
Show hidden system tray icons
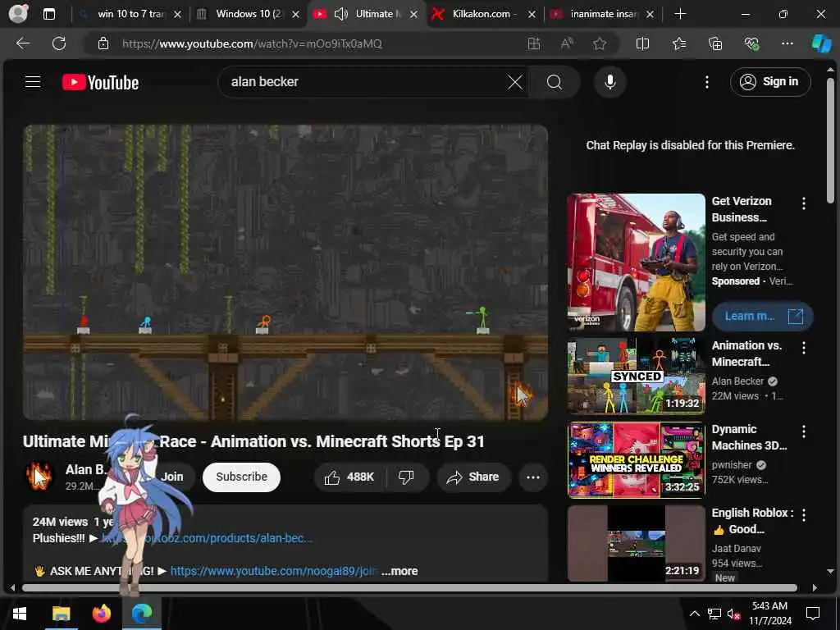[x=694, y=614]
